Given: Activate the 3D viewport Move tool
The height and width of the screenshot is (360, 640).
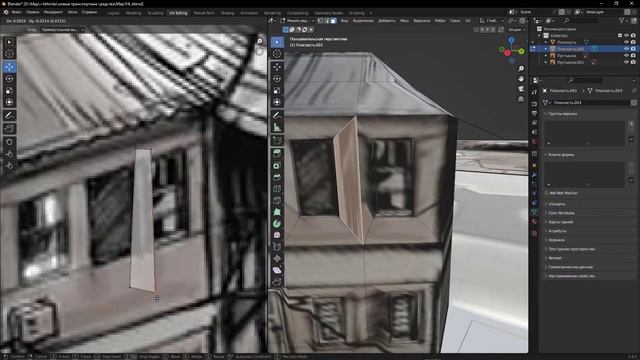Looking at the screenshot, I should tap(277, 67).
